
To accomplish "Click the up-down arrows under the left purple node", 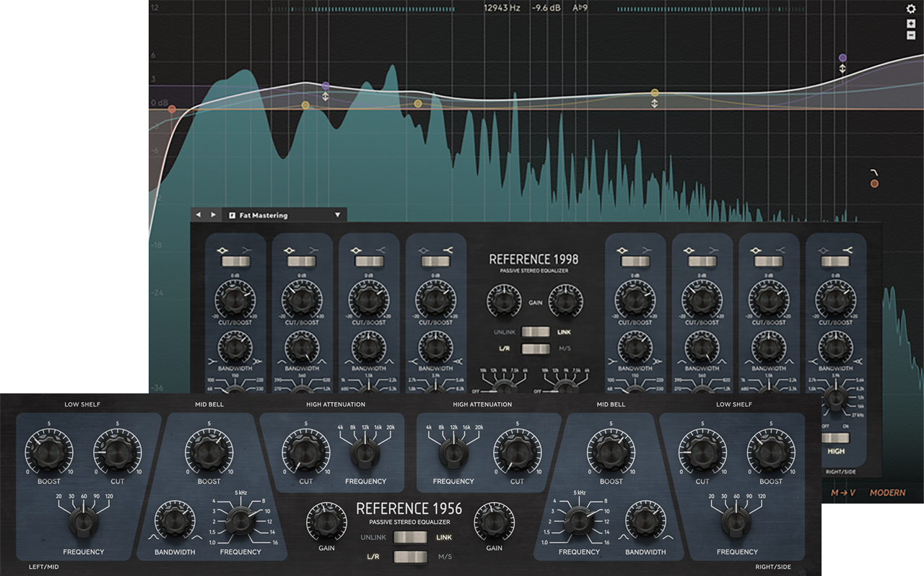I will [x=326, y=96].
